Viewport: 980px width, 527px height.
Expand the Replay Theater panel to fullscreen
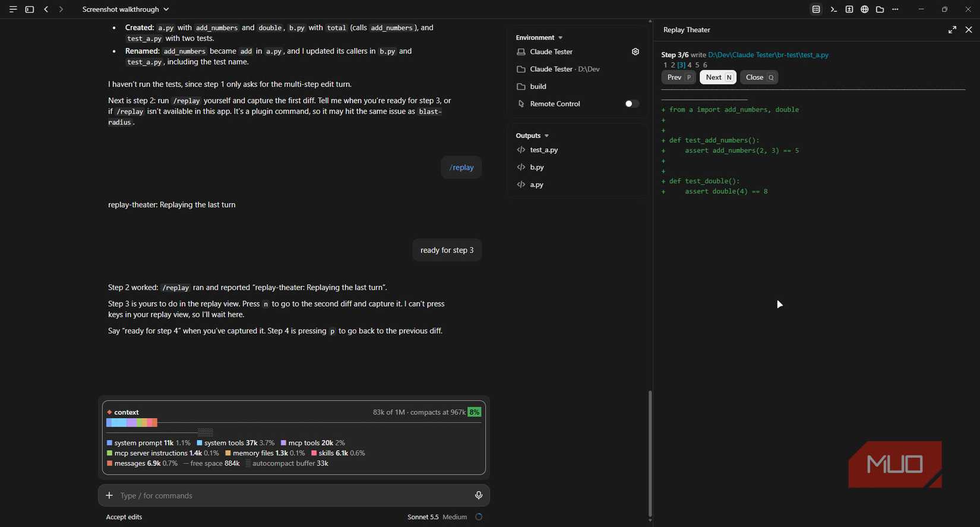pyautogui.click(x=952, y=30)
